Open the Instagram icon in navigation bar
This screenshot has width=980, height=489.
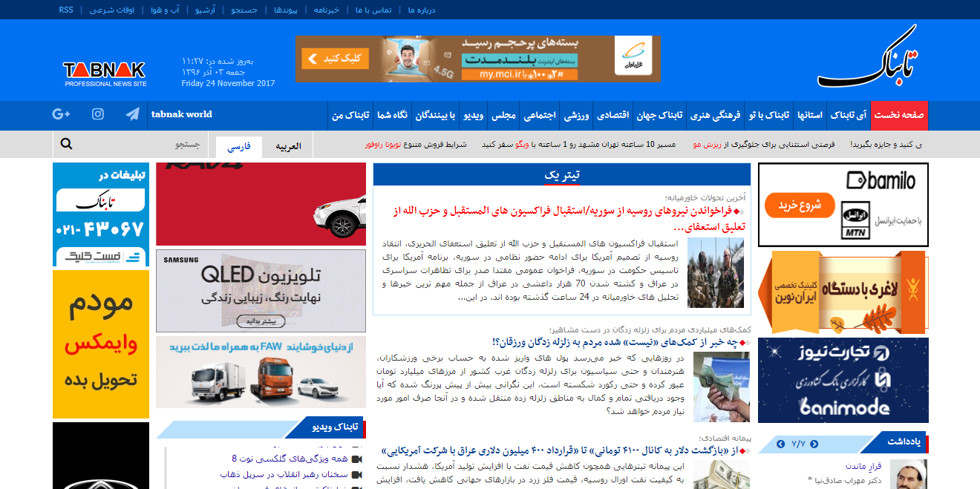click(98, 114)
